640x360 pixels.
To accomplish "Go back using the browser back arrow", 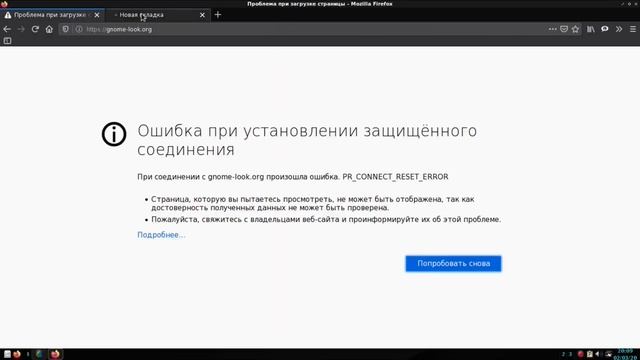I will coord(7,29).
